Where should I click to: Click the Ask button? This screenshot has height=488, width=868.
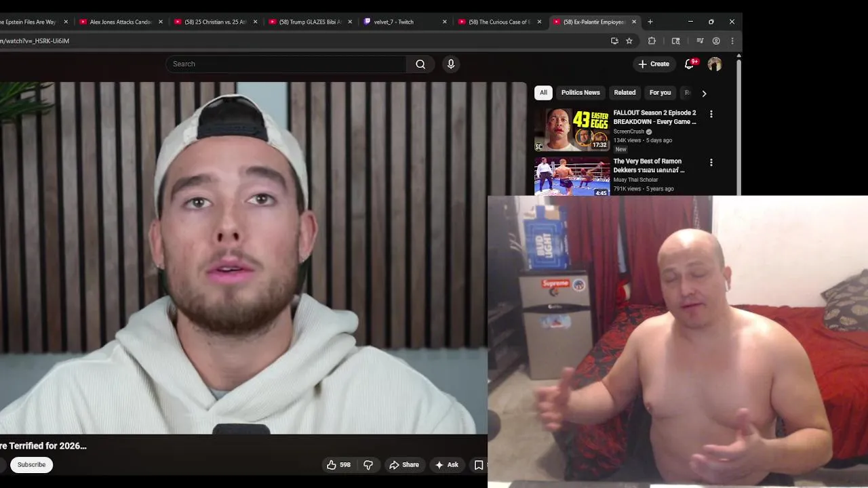[x=446, y=464]
